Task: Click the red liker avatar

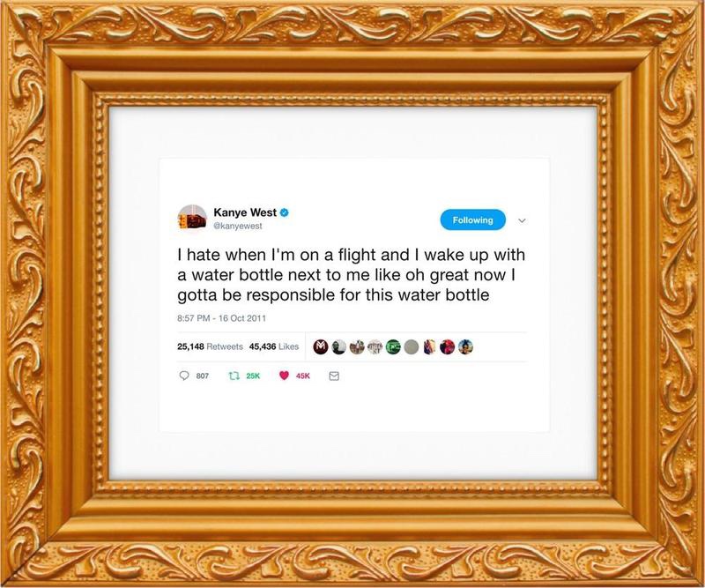Action: (448, 346)
